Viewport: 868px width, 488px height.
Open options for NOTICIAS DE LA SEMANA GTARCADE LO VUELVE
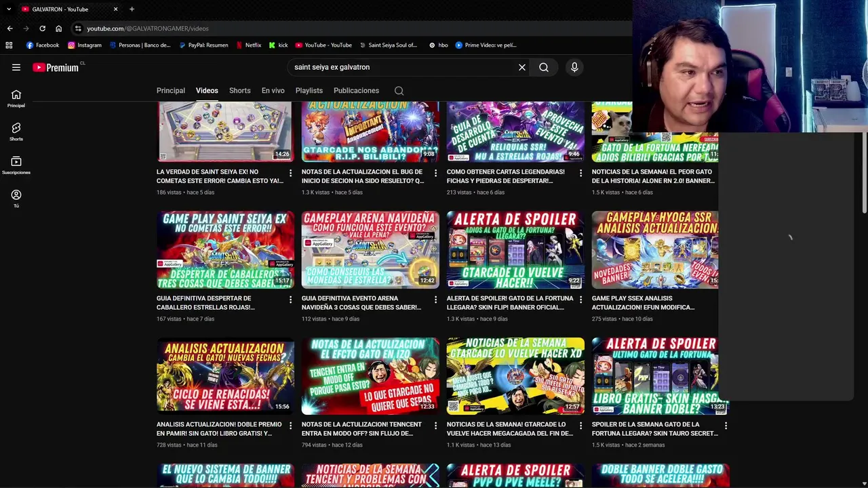pyautogui.click(x=580, y=426)
